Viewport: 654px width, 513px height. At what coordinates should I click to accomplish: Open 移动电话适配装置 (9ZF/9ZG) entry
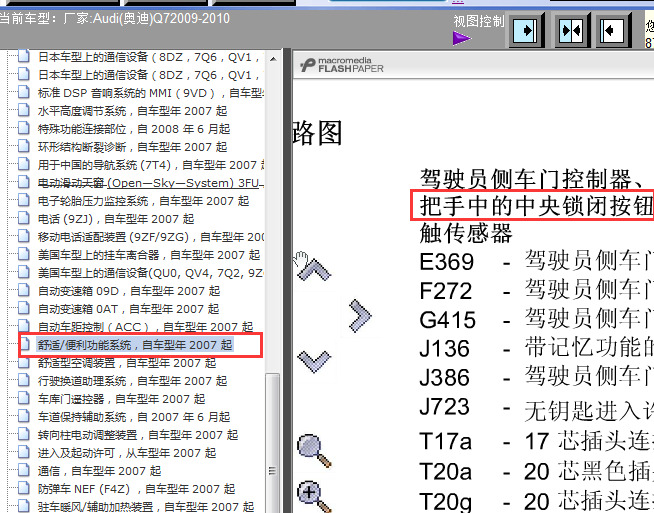tap(151, 236)
